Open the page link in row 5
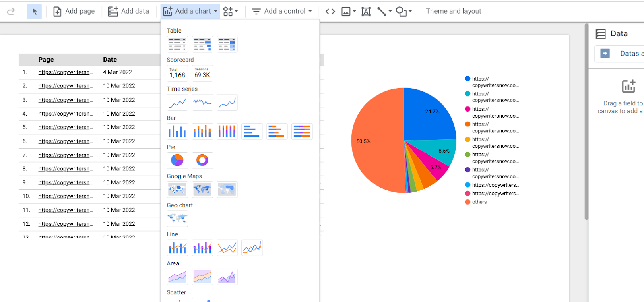The image size is (644, 302). 66,127
